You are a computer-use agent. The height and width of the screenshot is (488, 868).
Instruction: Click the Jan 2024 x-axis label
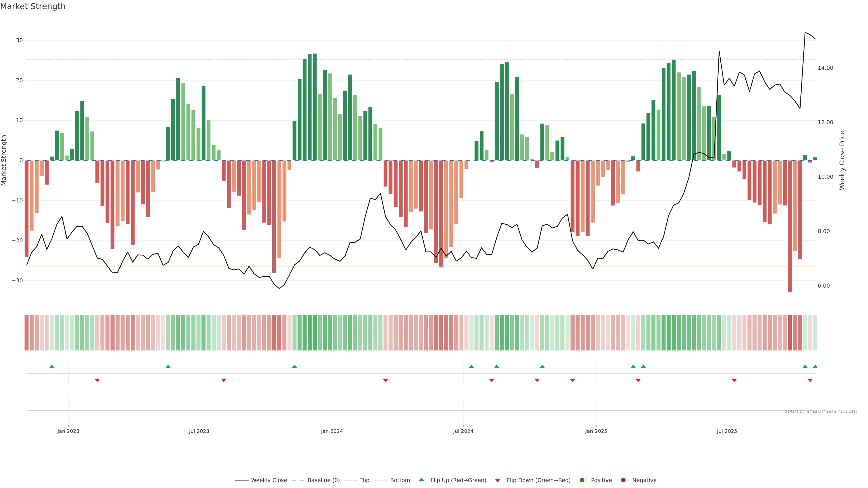tap(332, 431)
